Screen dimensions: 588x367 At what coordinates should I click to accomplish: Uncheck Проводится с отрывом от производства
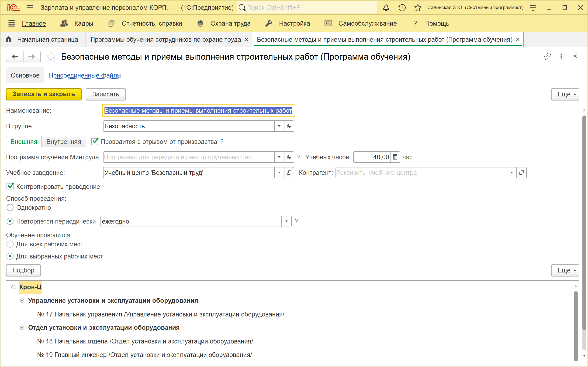coord(94,142)
